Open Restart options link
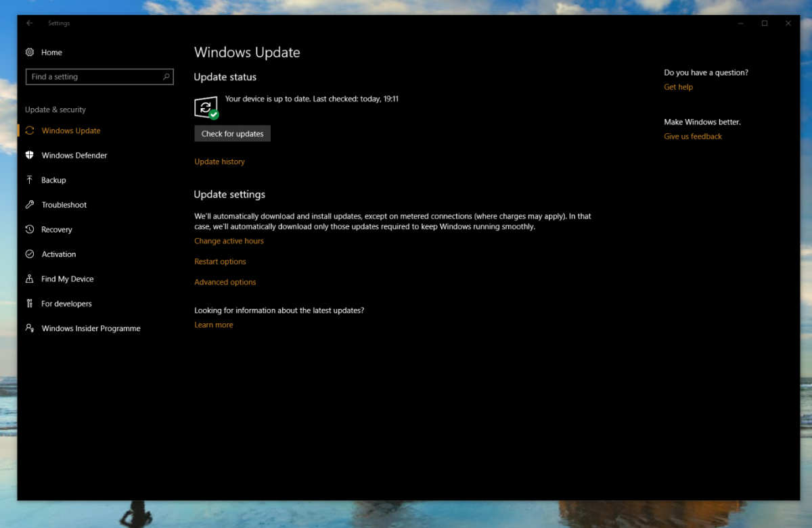 tap(220, 262)
